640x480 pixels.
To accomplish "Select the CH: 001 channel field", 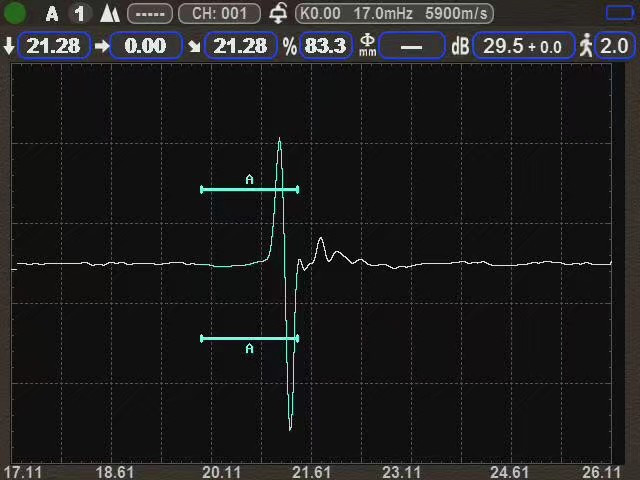I will (219, 14).
